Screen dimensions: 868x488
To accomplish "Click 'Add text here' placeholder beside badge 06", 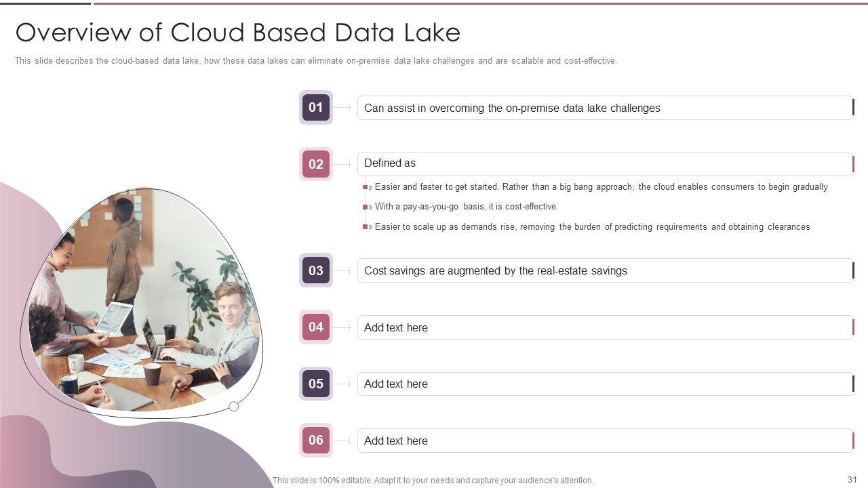I will pos(396,441).
